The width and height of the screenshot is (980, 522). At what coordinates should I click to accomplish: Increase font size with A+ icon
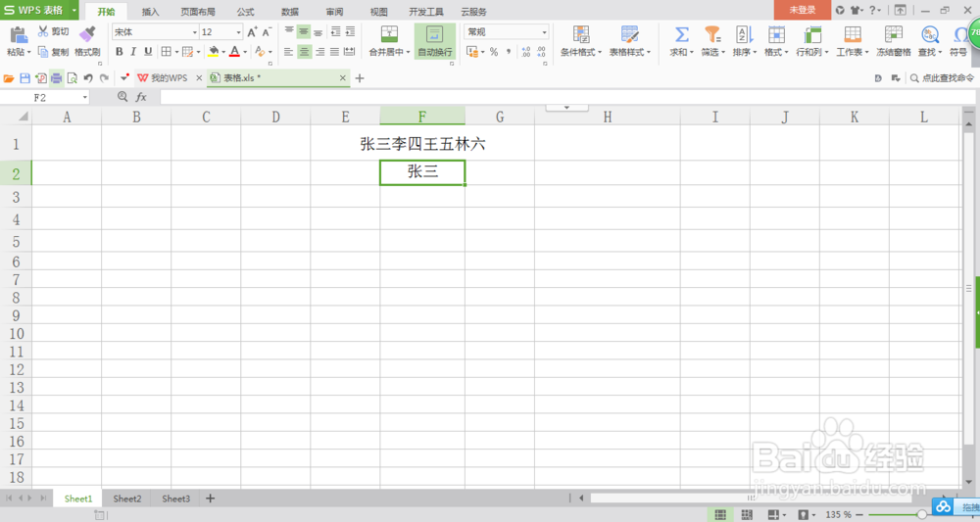pos(252,32)
